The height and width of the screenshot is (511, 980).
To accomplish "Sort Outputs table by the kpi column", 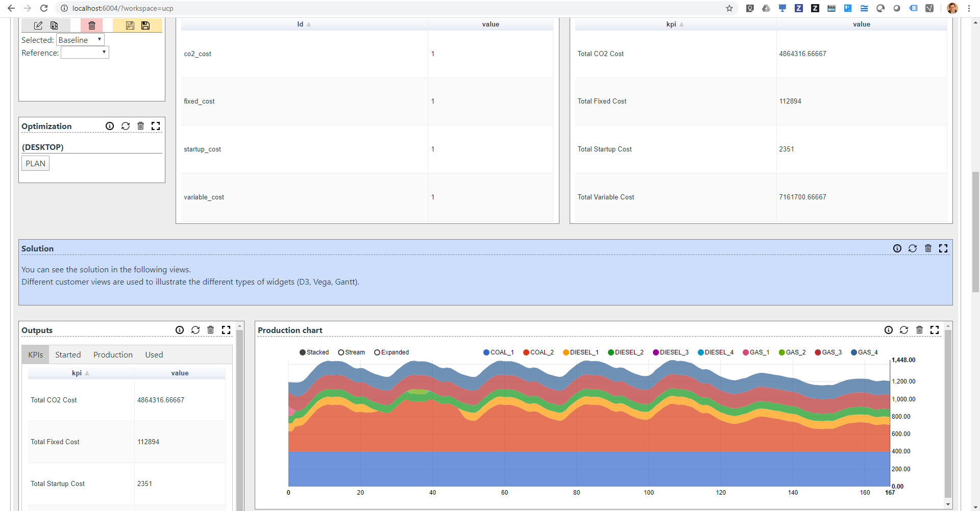I will click(81, 373).
